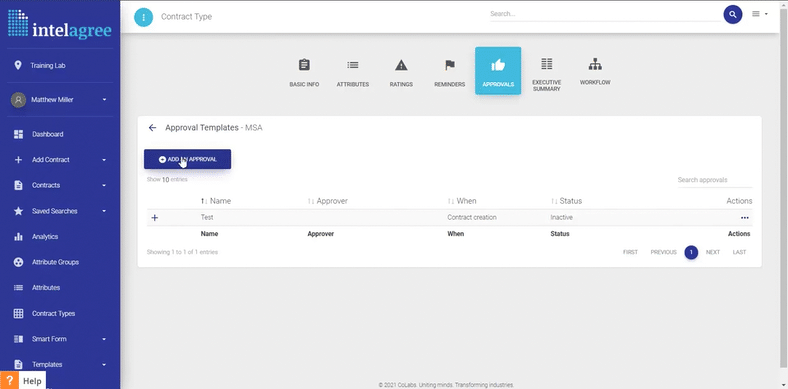Image resolution: width=788 pixels, height=389 pixels.
Task: Expand the Matthew Miller user menu arrow
Action: click(x=105, y=100)
